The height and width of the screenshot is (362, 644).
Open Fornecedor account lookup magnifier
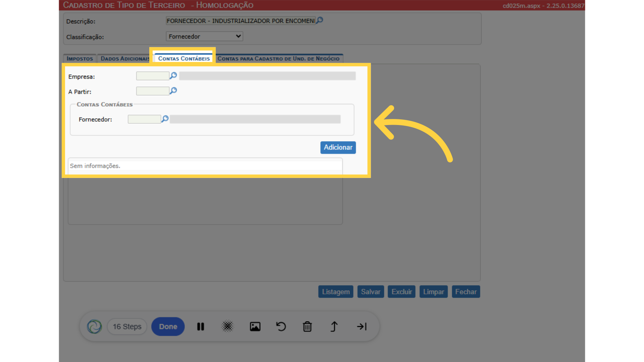[x=165, y=119]
